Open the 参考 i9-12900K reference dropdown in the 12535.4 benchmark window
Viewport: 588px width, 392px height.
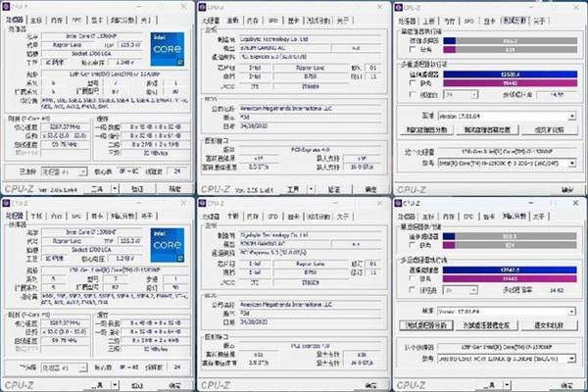(507, 164)
